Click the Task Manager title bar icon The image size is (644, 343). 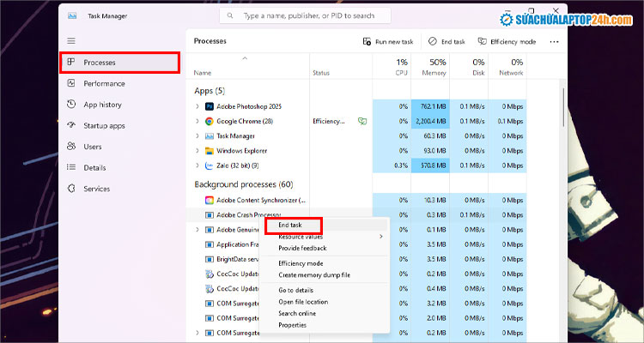72,15
